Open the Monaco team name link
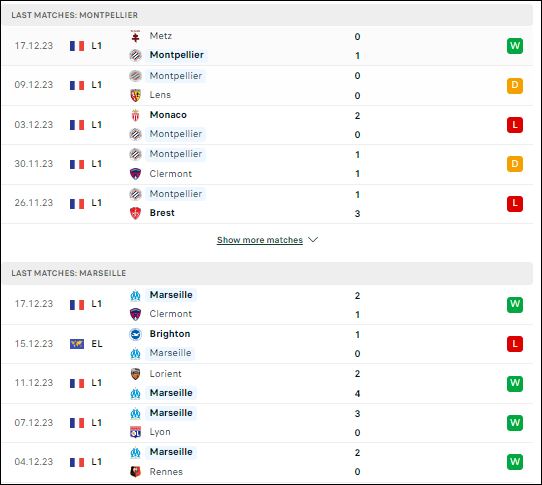This screenshot has height=485, width=542. tap(168, 115)
